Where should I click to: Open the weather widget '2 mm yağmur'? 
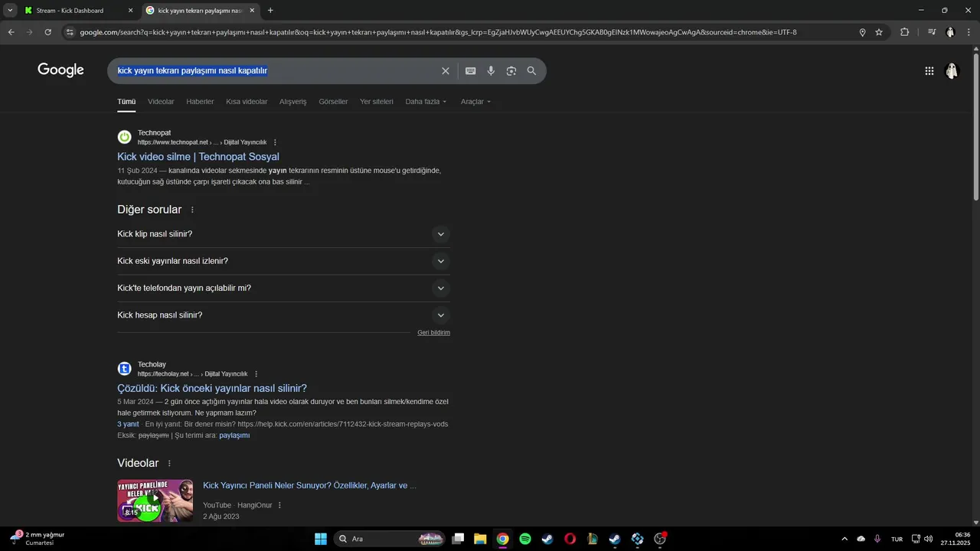click(37, 539)
